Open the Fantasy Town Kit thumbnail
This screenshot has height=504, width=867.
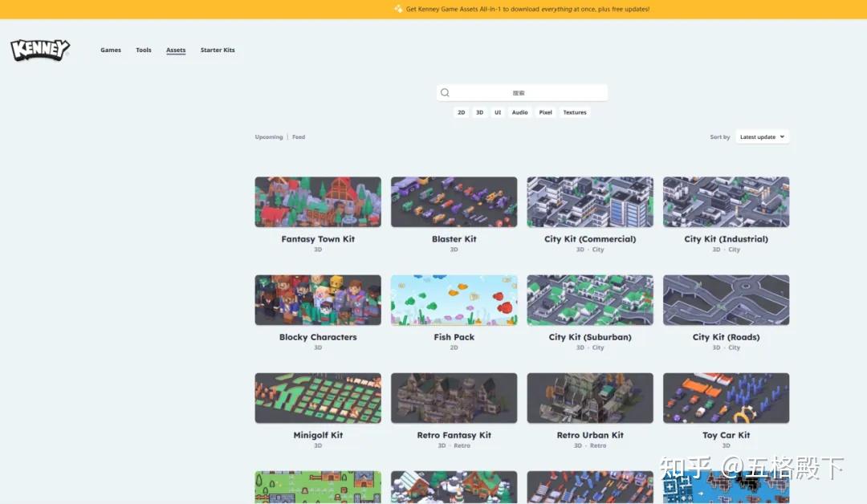(318, 201)
